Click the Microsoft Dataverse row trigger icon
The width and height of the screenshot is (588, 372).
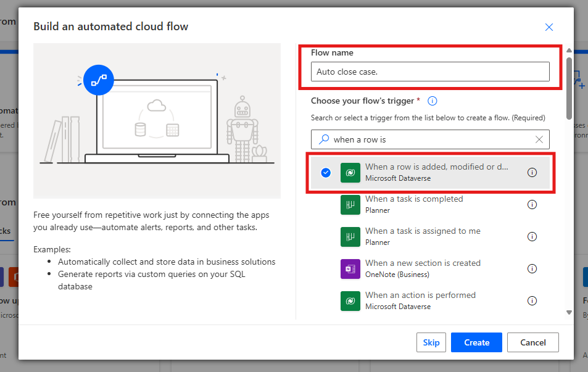pyautogui.click(x=350, y=173)
